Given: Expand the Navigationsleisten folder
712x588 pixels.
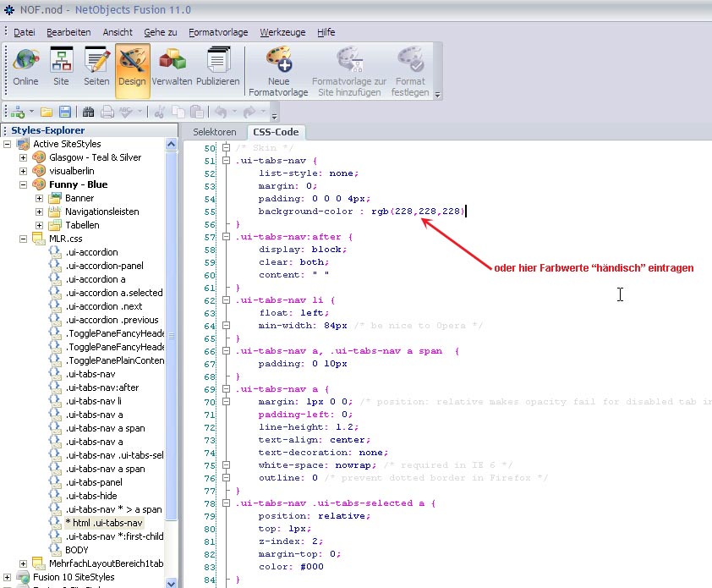Looking at the screenshot, I should [39, 212].
